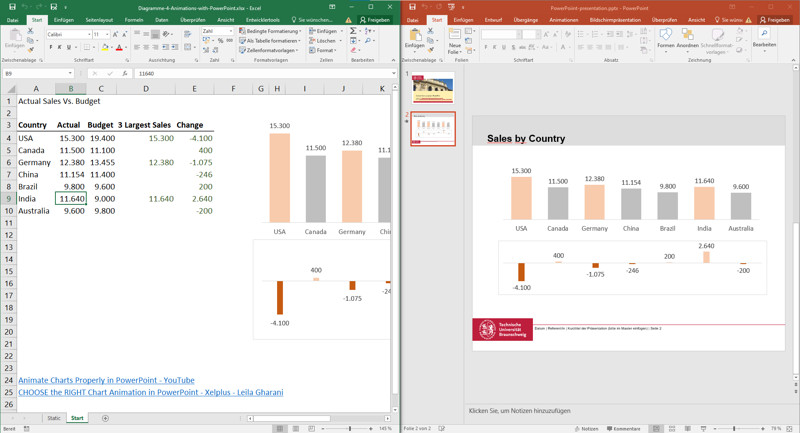Toggle Bold (F) in Excel's font group
This screenshot has height=433, width=800.
tap(51, 47)
